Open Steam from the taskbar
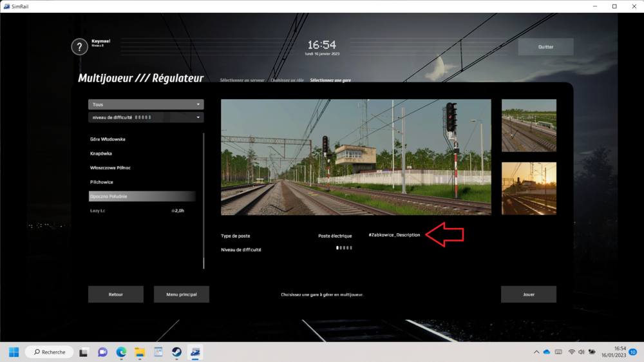 click(x=176, y=352)
